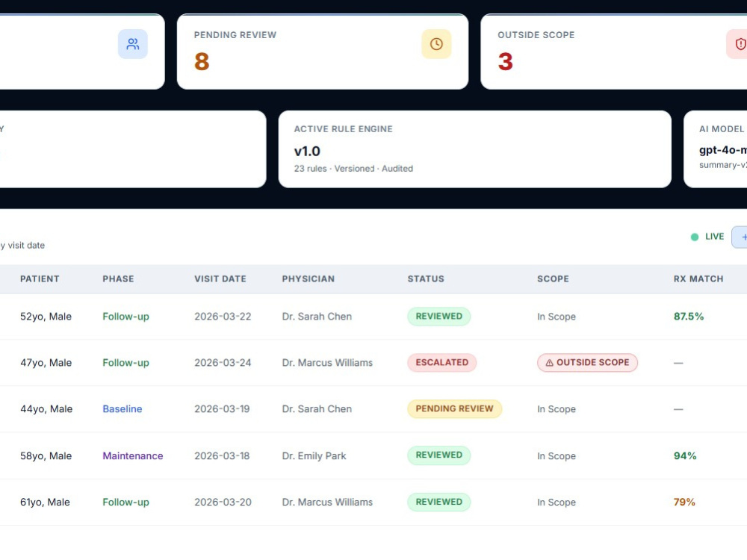
Task: Click the v1.0 rule engine version
Action: (307, 152)
